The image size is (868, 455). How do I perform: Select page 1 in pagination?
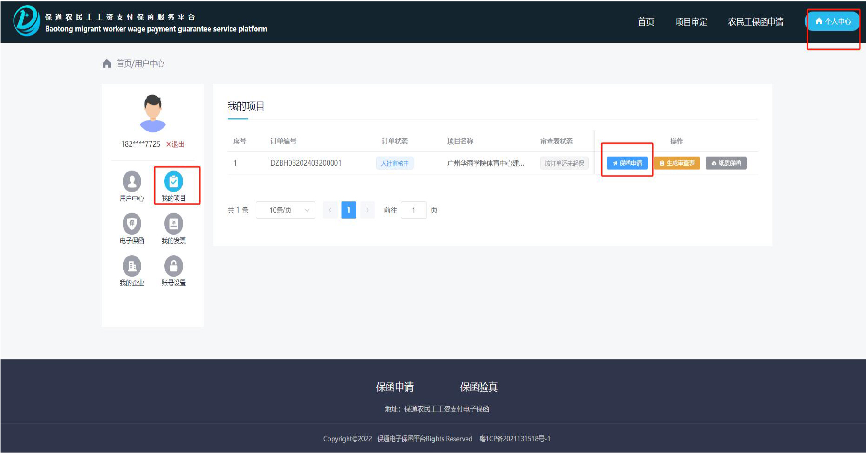click(x=349, y=210)
